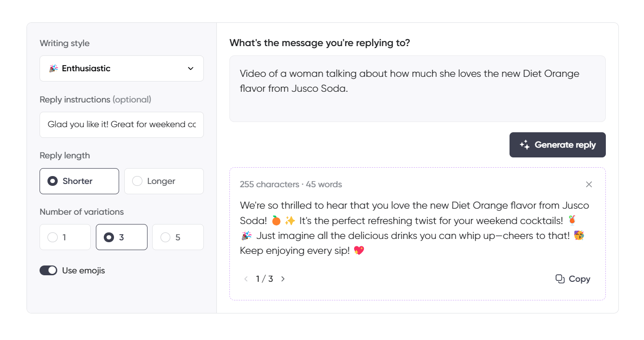This screenshot has width=644, height=340.
Task: Choose 5 reply variations
Action: (178, 237)
